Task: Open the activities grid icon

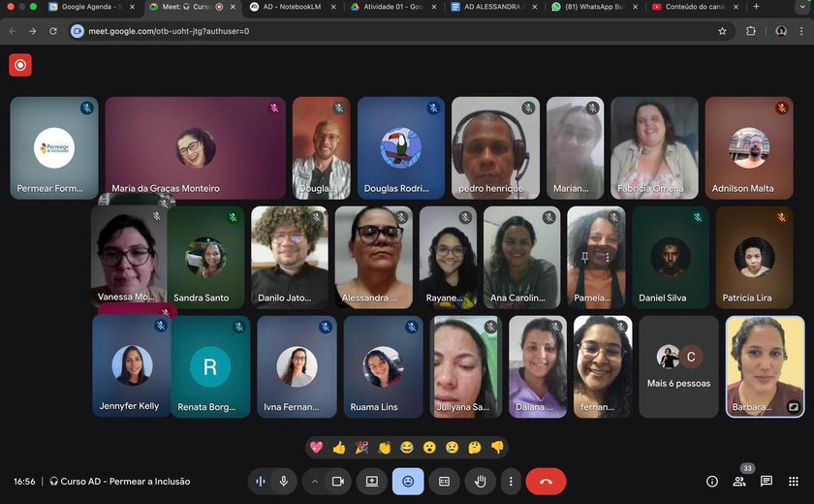Action: click(794, 481)
